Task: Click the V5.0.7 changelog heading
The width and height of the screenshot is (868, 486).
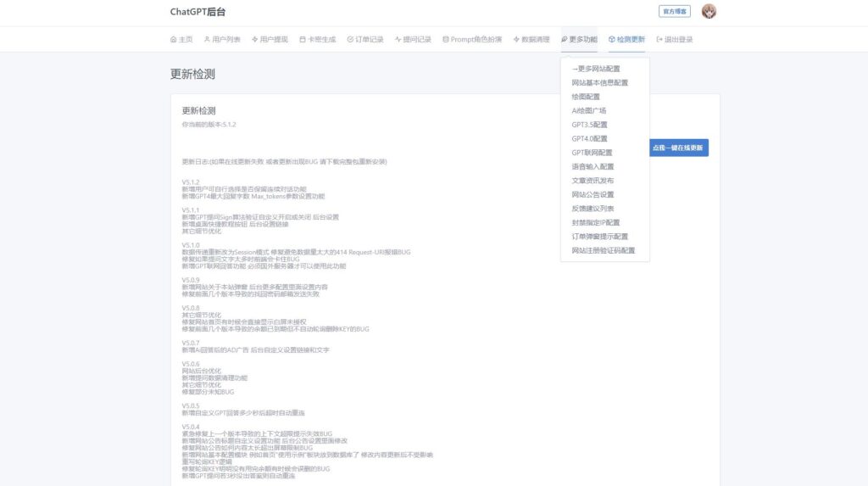Action: (x=191, y=343)
